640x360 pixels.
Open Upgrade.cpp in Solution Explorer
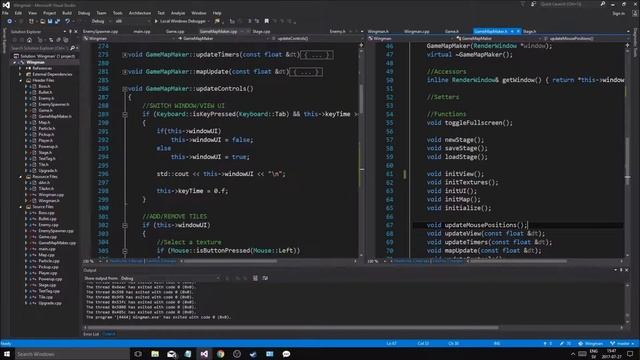click(50, 303)
